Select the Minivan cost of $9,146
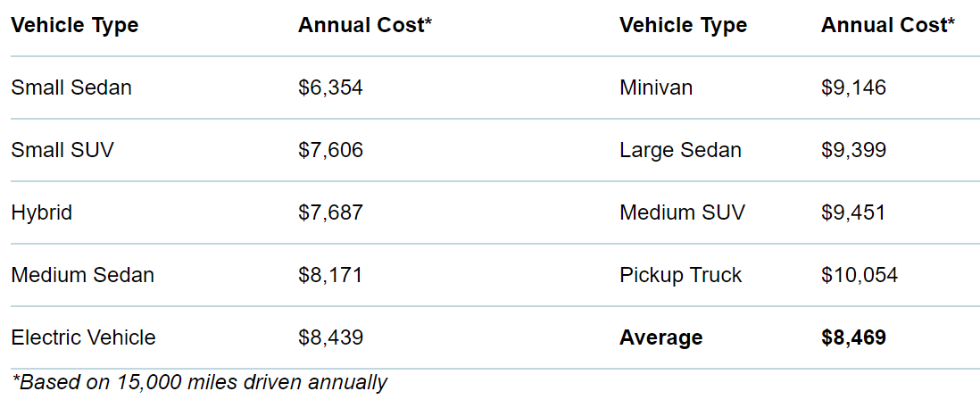Image resolution: width=980 pixels, height=408 pixels. [853, 87]
